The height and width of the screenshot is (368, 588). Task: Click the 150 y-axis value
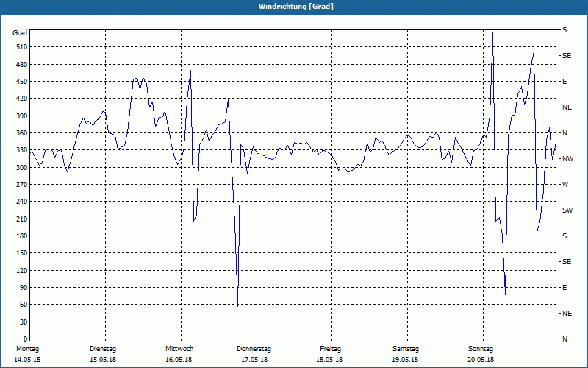click(21, 253)
